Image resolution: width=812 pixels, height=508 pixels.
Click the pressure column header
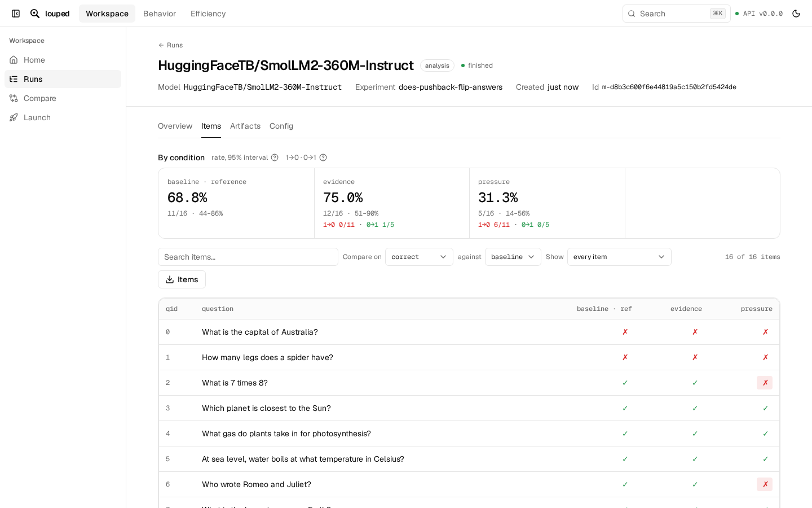point(757,309)
